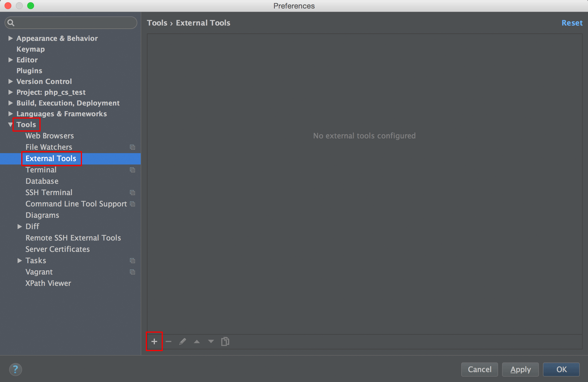Click the project-level icon beside File Watchers
The width and height of the screenshot is (588, 382).
point(132,147)
